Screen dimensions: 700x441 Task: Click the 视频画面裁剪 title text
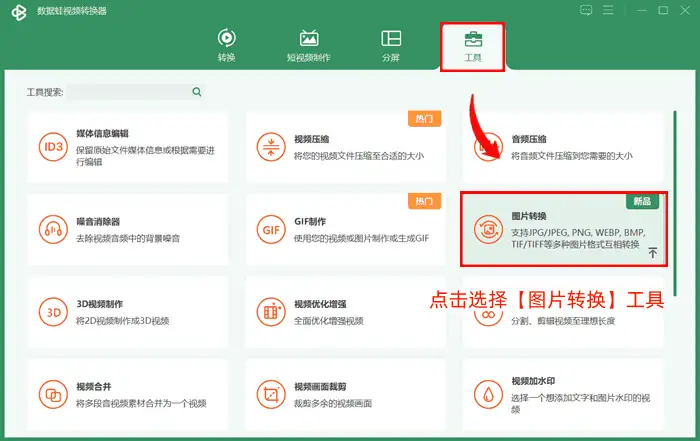point(320,387)
